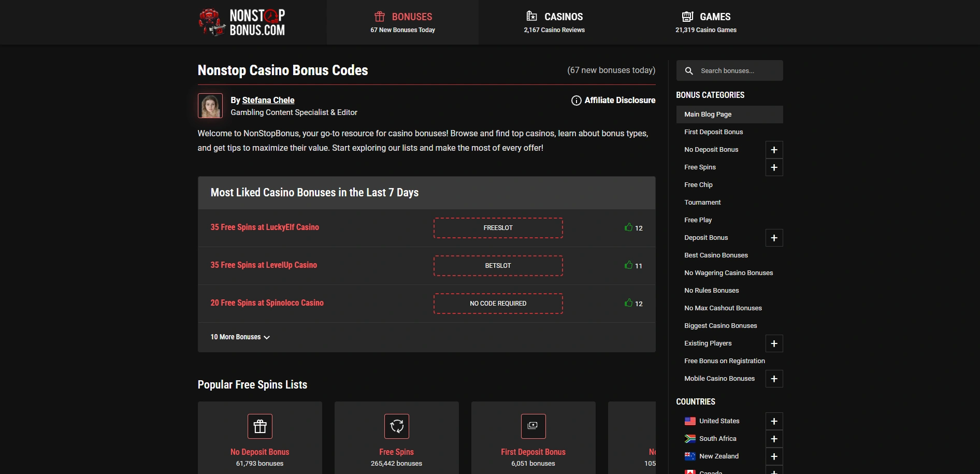Like the Spinoloco 20 Free Spins bonus
980x474 pixels.
[628, 303]
